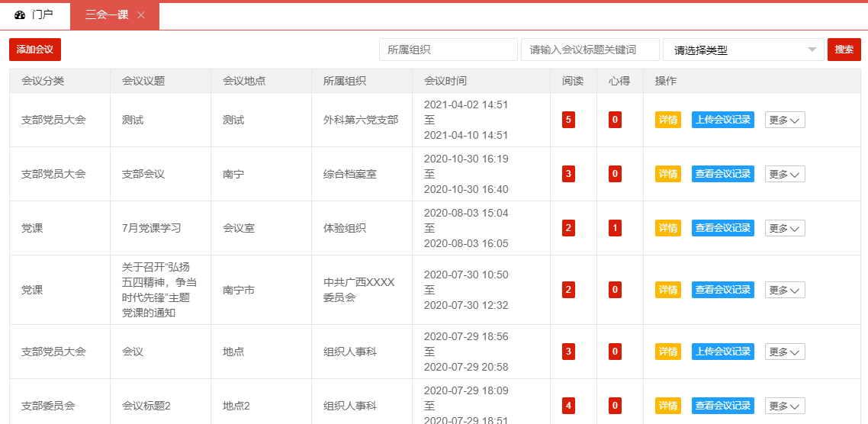
Task: Click read count badge 5 in first row
Action: 568,120
